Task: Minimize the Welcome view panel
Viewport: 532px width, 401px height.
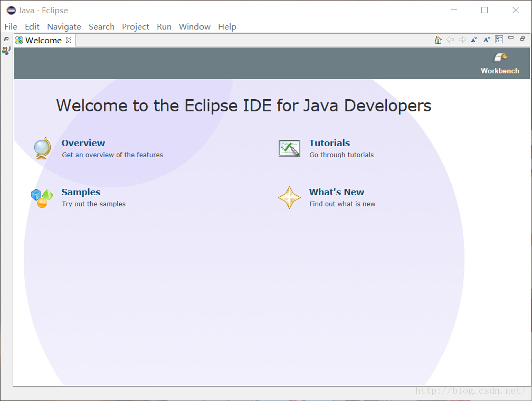Action: pos(511,38)
